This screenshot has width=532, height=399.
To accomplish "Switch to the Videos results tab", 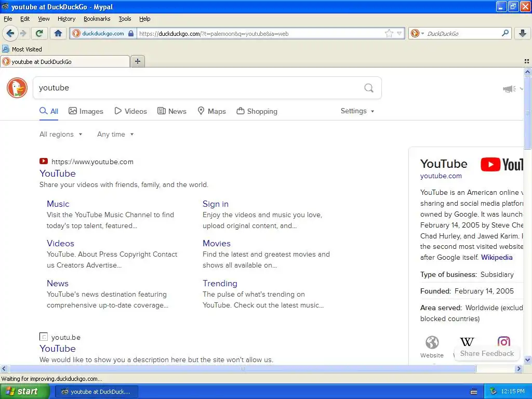I will point(130,111).
